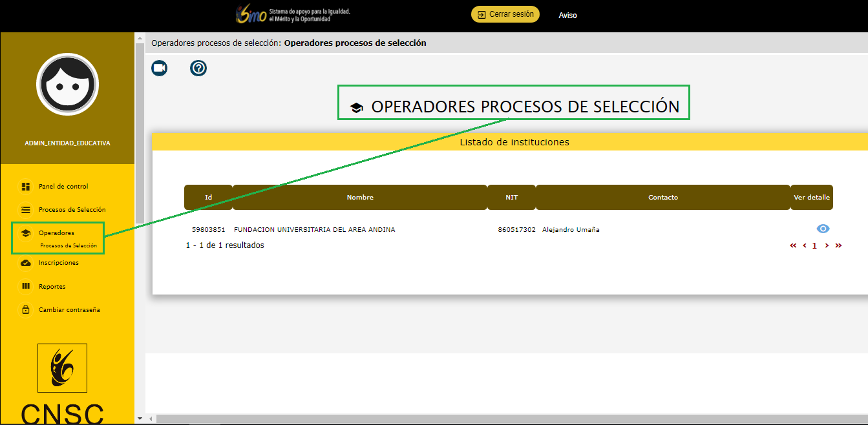Expand the Operadores sidebar menu
This screenshot has height=425, width=868.
(x=56, y=233)
